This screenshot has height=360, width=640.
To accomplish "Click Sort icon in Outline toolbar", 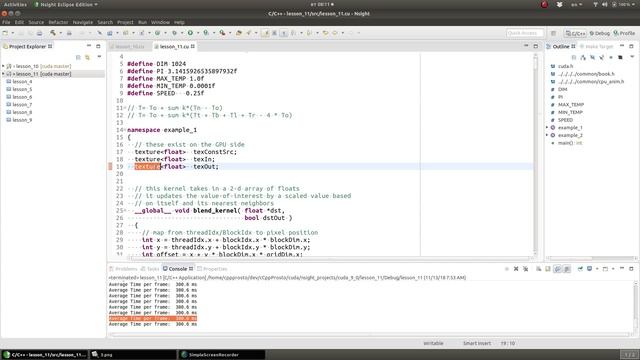I will (583, 58).
